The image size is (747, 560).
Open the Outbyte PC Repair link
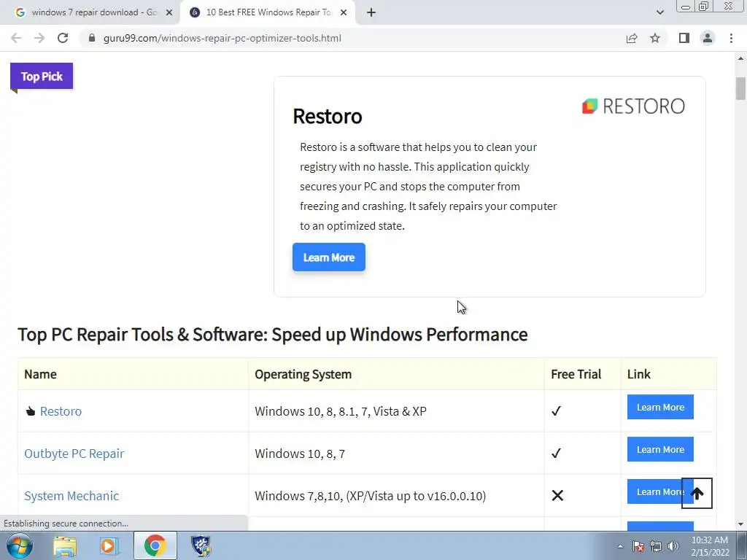point(74,454)
